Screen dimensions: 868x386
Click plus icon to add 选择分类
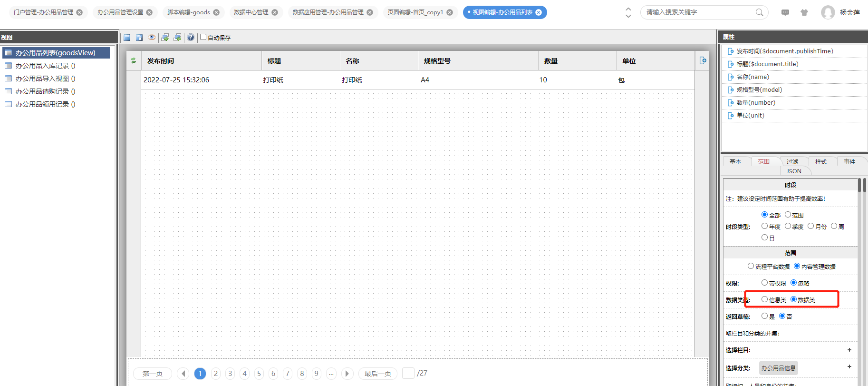849,366
